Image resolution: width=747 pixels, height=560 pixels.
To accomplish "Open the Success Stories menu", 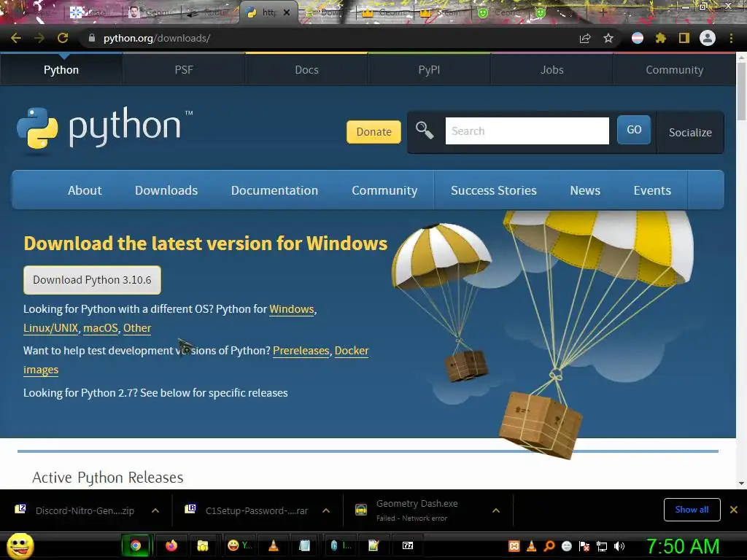I will [x=494, y=190].
